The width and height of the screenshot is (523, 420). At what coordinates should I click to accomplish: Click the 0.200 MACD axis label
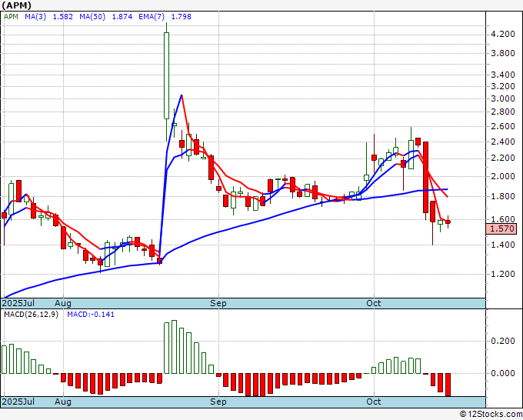tap(503, 341)
